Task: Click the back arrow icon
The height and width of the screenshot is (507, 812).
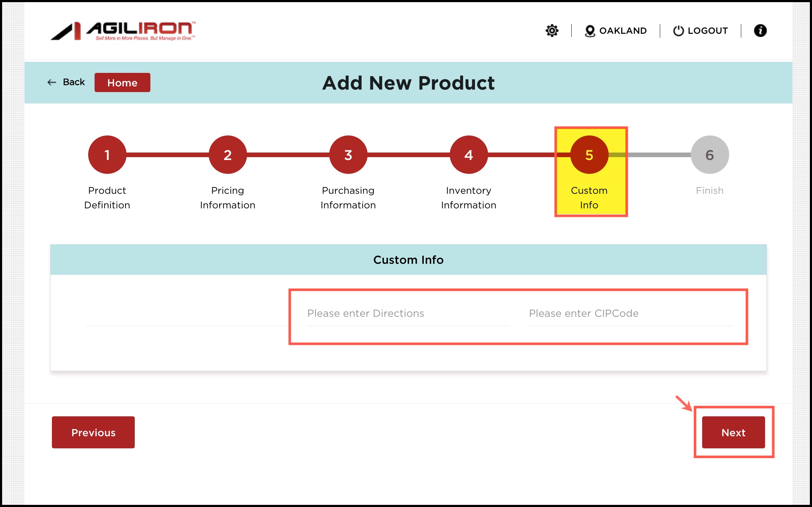Action: coord(52,82)
